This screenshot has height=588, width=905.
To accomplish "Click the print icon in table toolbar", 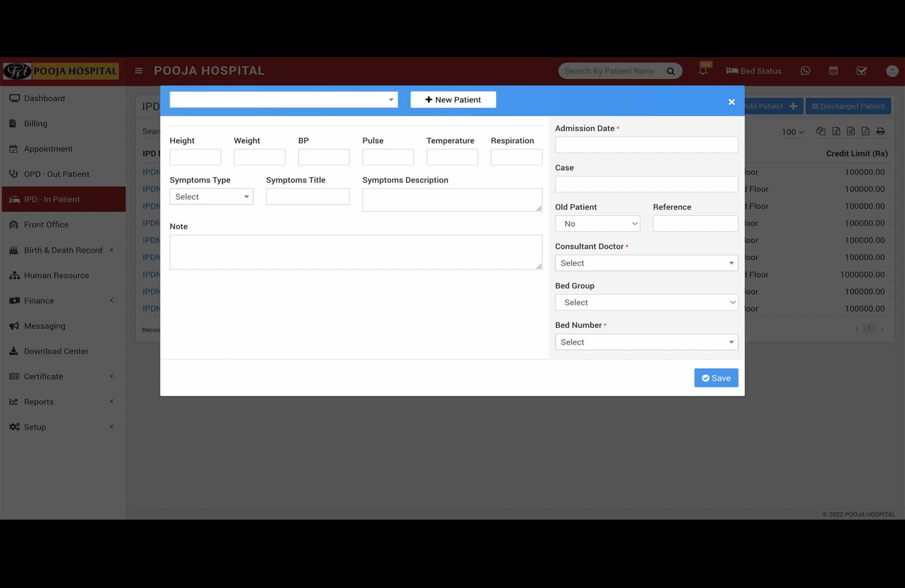I will [880, 131].
